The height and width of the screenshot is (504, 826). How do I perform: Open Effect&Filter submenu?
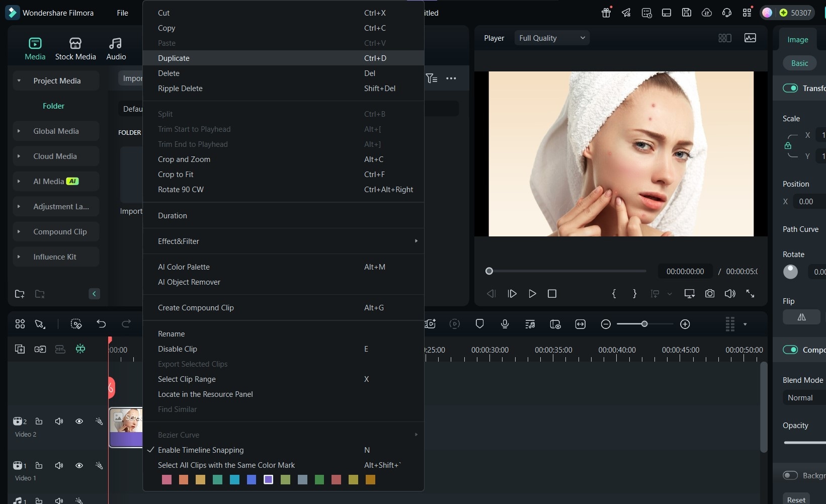point(283,241)
